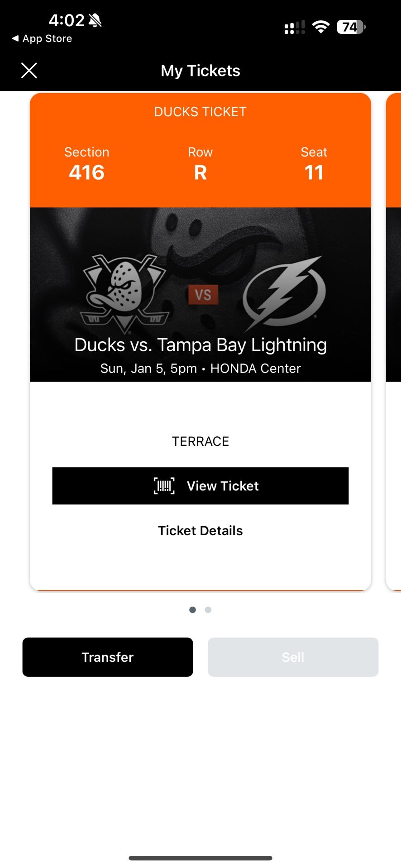Screen dimensions: 401x868
Task: Tap the cellular signal bars icon
Action: pyautogui.click(x=294, y=28)
